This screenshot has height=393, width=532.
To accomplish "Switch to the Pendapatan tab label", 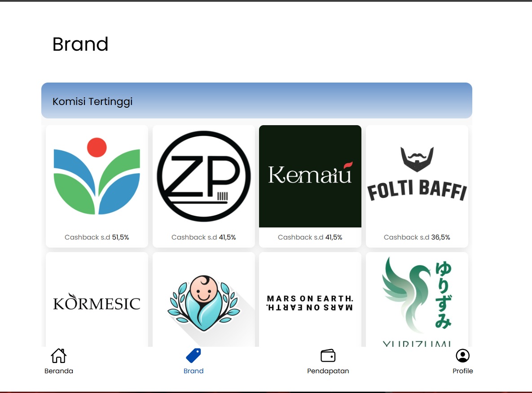I will click(x=328, y=371).
